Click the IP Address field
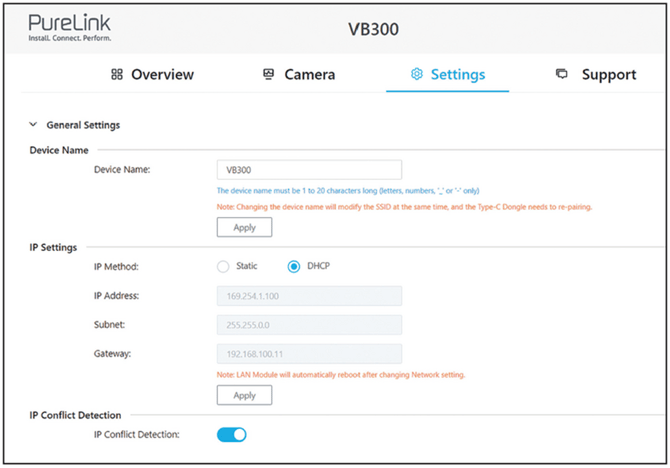Screen dimensions: 670x468 point(309,296)
